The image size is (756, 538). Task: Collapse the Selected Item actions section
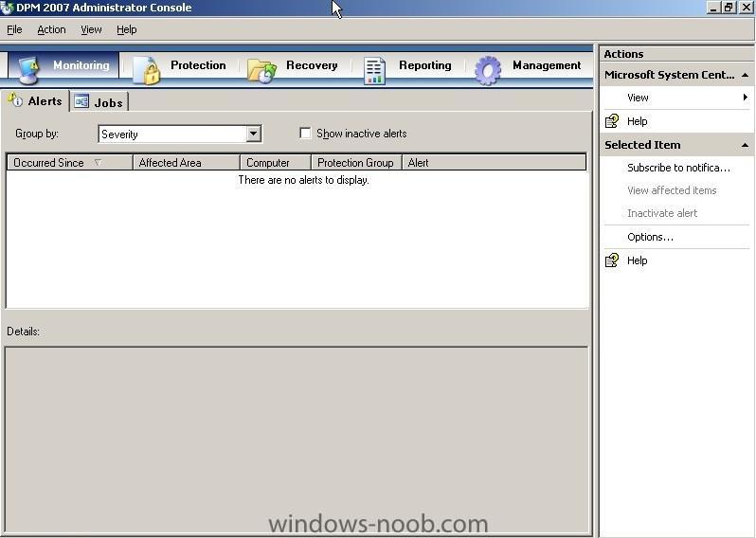(x=745, y=145)
